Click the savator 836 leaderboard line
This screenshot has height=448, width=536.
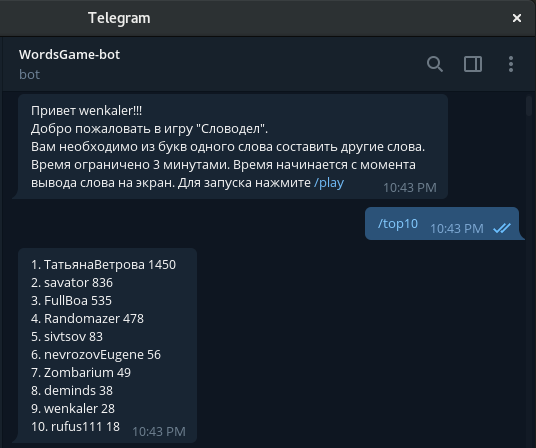click(72, 283)
